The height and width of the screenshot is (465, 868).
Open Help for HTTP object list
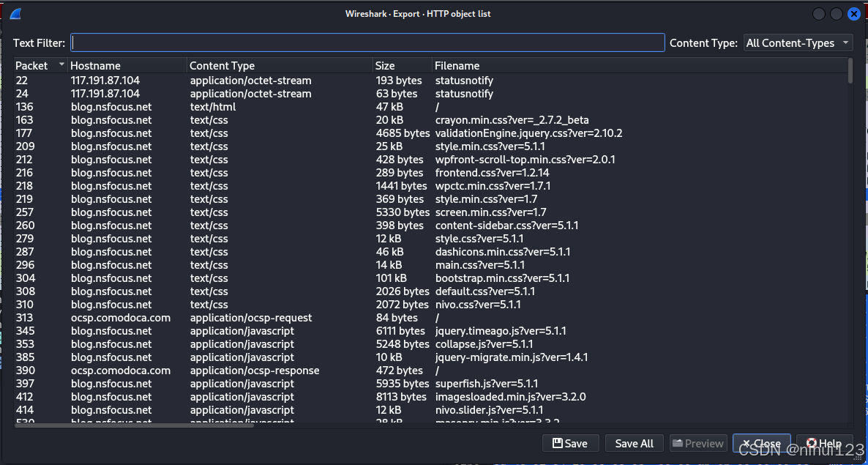click(824, 444)
